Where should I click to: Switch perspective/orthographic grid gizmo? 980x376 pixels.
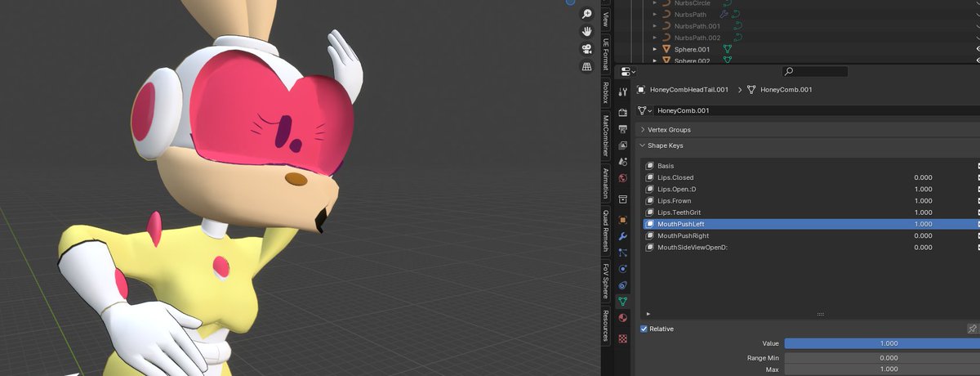pos(587,67)
